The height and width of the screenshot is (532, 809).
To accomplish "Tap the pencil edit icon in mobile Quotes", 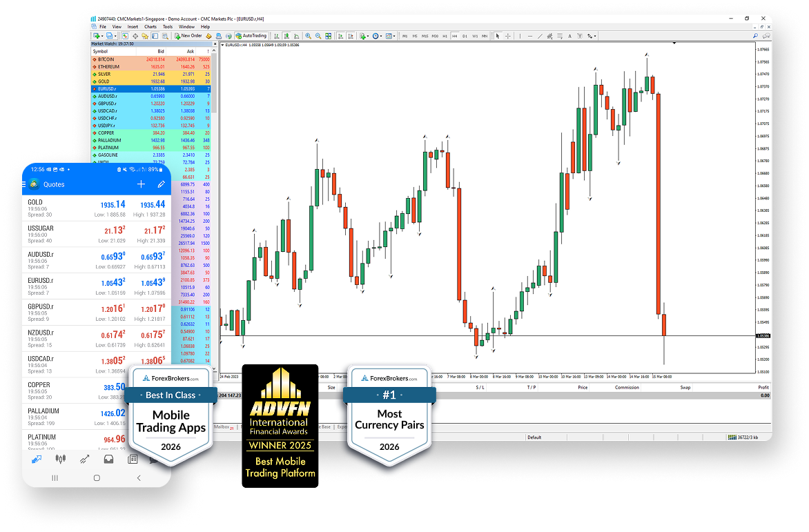I will coord(161,184).
